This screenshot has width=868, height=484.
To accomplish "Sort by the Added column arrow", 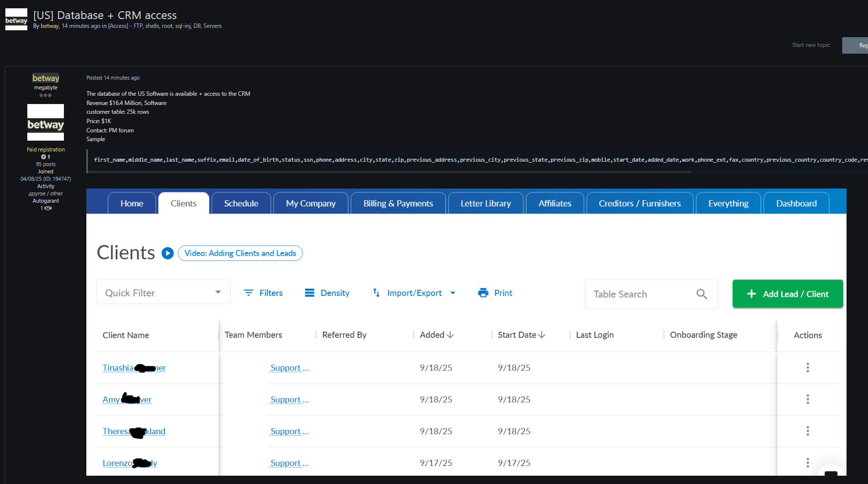I will [450, 335].
